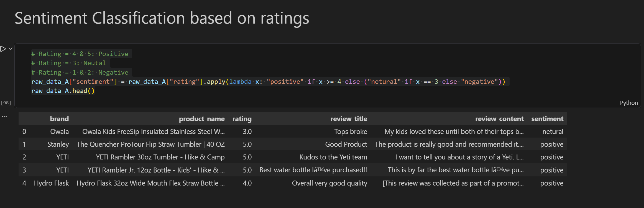Click the review_title column header
The height and width of the screenshot is (208, 644).
349,119
